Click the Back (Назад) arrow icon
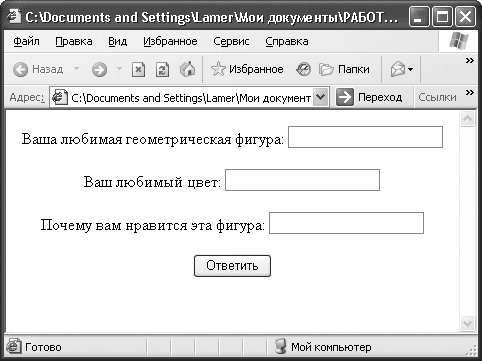Viewport: 482px width, 361px height. pos(21,70)
